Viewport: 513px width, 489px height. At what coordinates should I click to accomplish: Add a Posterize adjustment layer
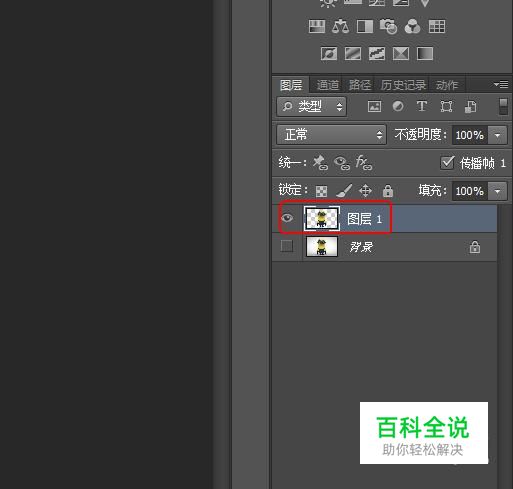pos(353,53)
